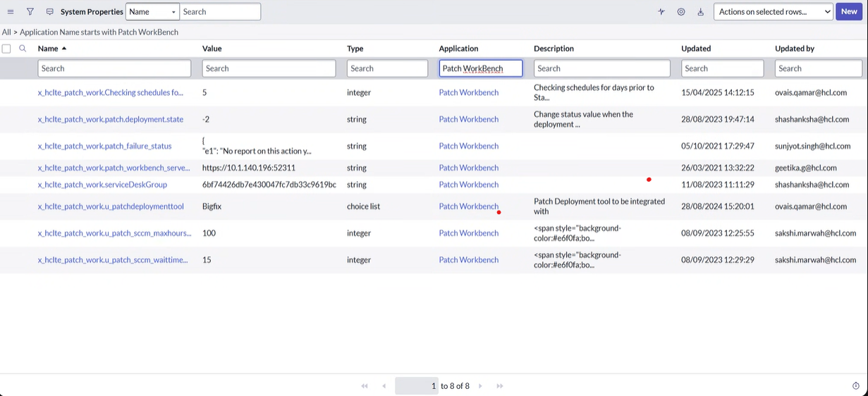Toggle column search magnifier icon

tap(23, 49)
